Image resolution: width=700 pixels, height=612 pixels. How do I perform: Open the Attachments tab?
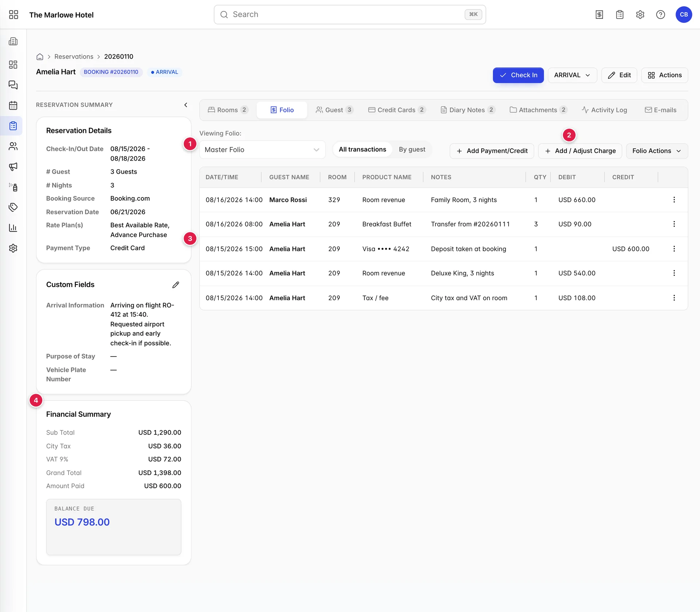(x=538, y=110)
